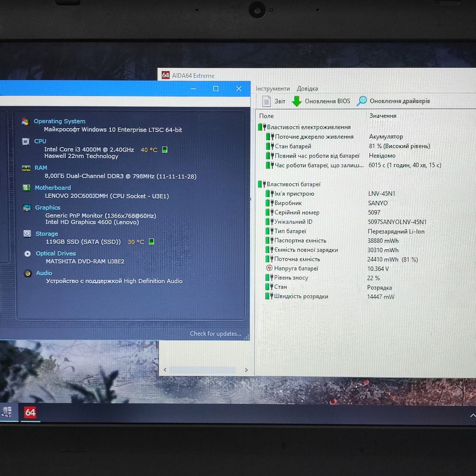Click the green temperature indicator beside 30 °C

tap(151, 242)
